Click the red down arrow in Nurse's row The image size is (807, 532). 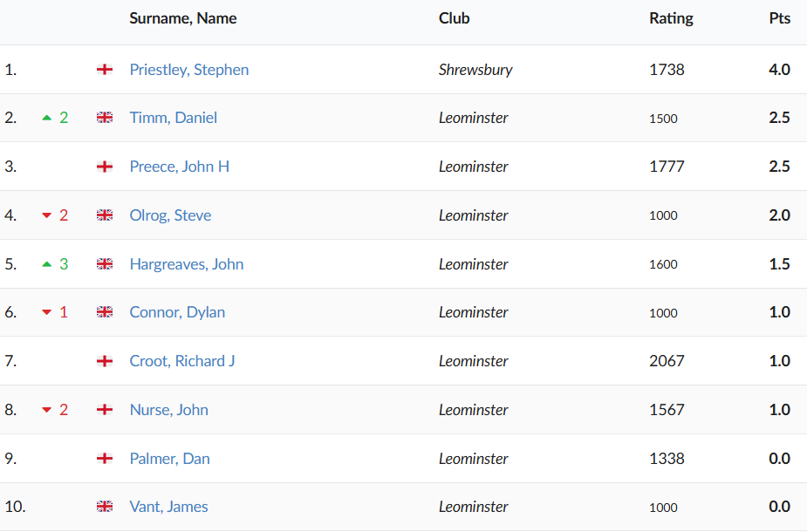[x=47, y=410]
